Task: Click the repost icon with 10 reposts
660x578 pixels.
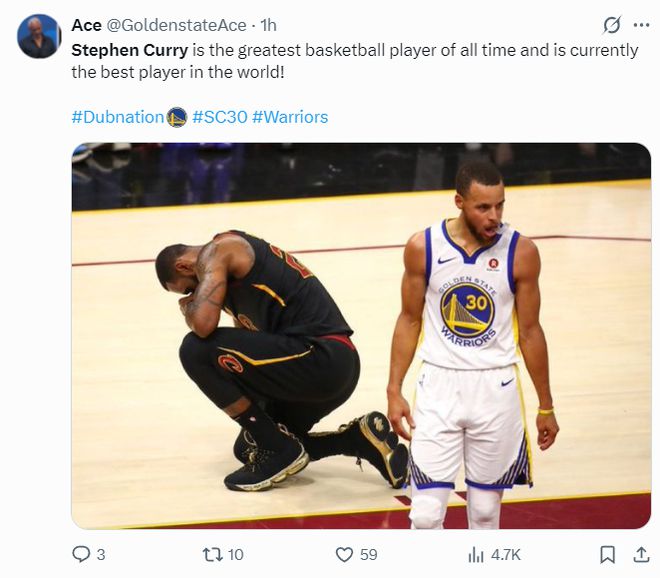Action: [x=213, y=554]
